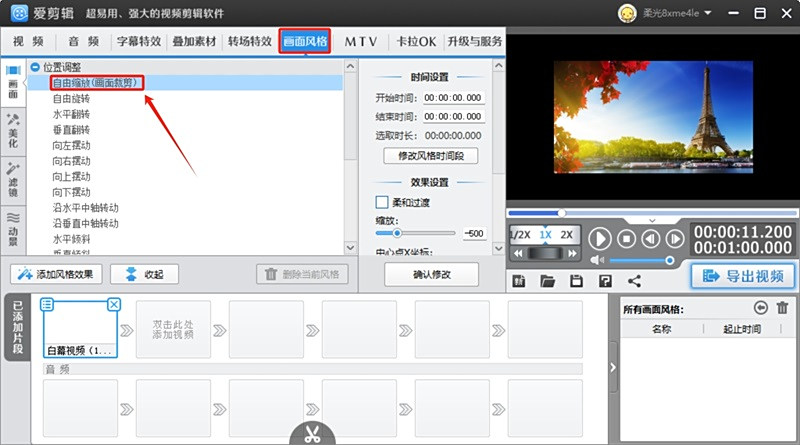Stop the video preview
This screenshot has width=800, height=445.
(627, 239)
